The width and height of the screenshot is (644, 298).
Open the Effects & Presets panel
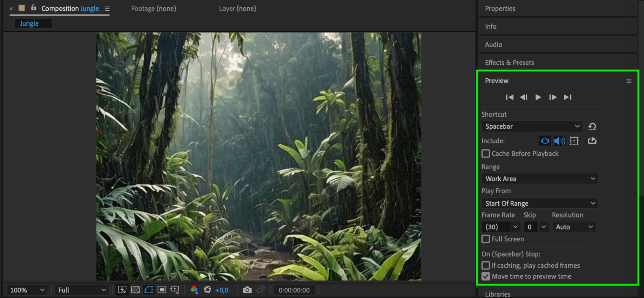coord(509,62)
